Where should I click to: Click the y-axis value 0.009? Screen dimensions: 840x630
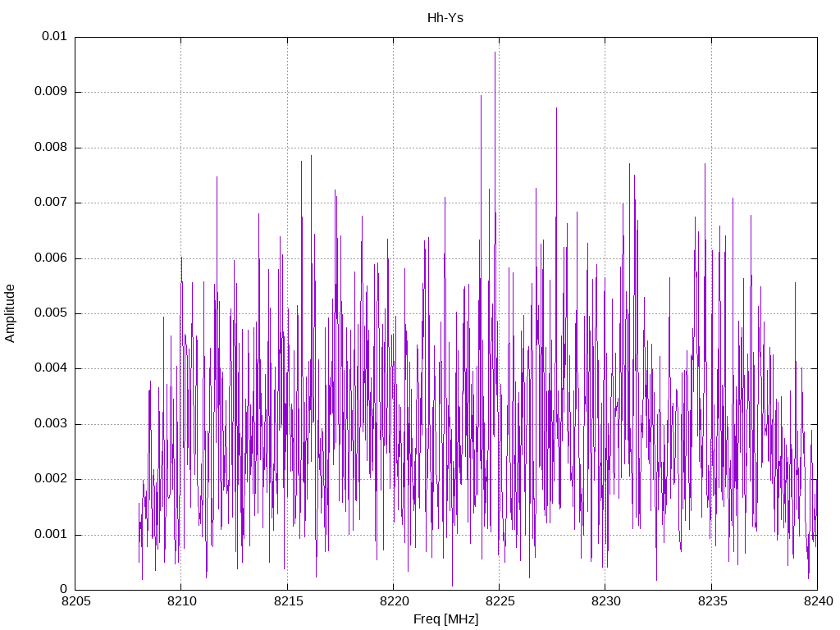coord(51,92)
